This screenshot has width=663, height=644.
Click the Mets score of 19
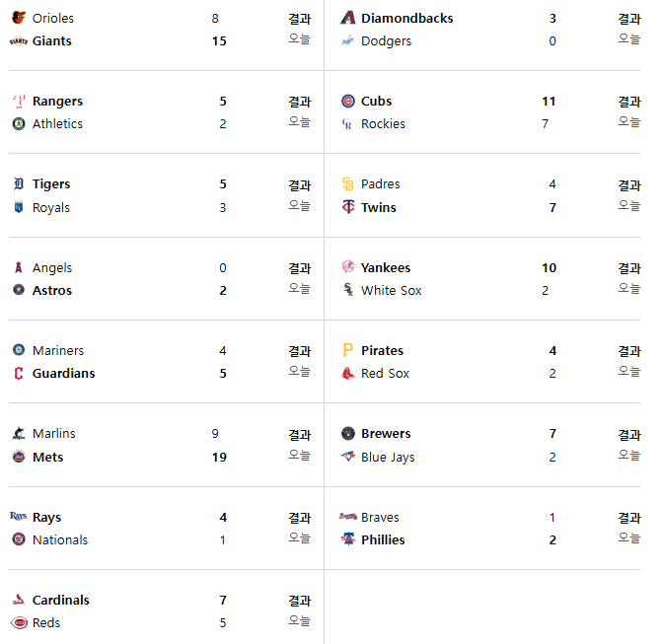(x=219, y=458)
